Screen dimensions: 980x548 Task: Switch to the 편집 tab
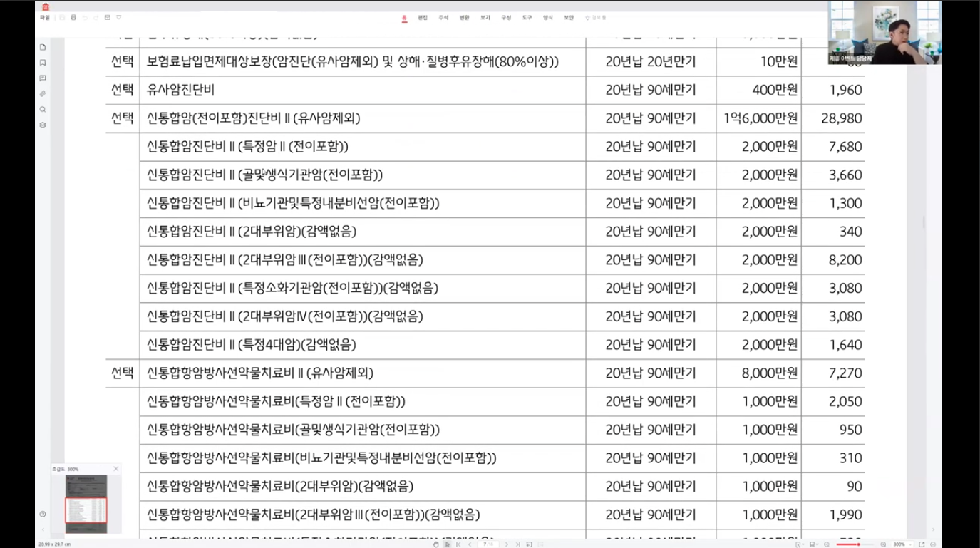(x=423, y=17)
